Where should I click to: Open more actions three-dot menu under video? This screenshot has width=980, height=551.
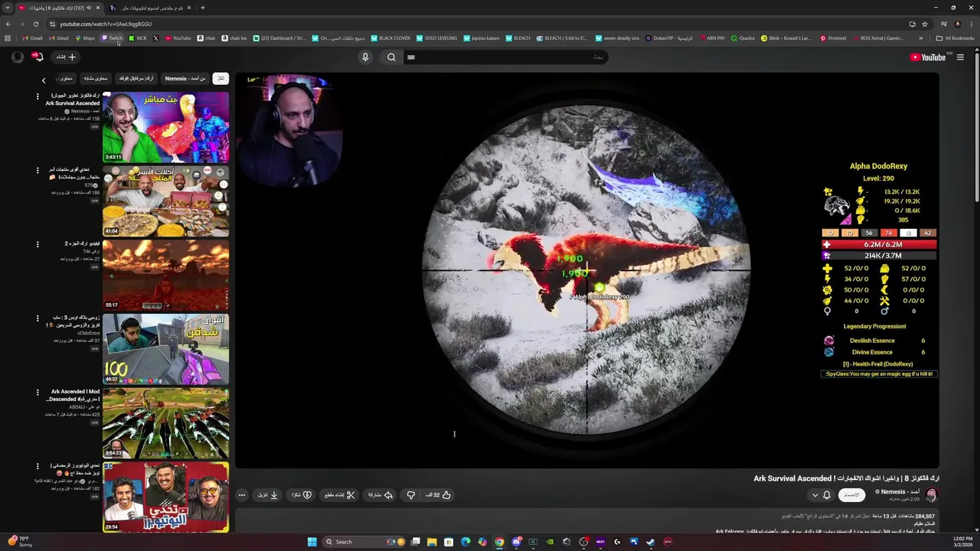(241, 495)
